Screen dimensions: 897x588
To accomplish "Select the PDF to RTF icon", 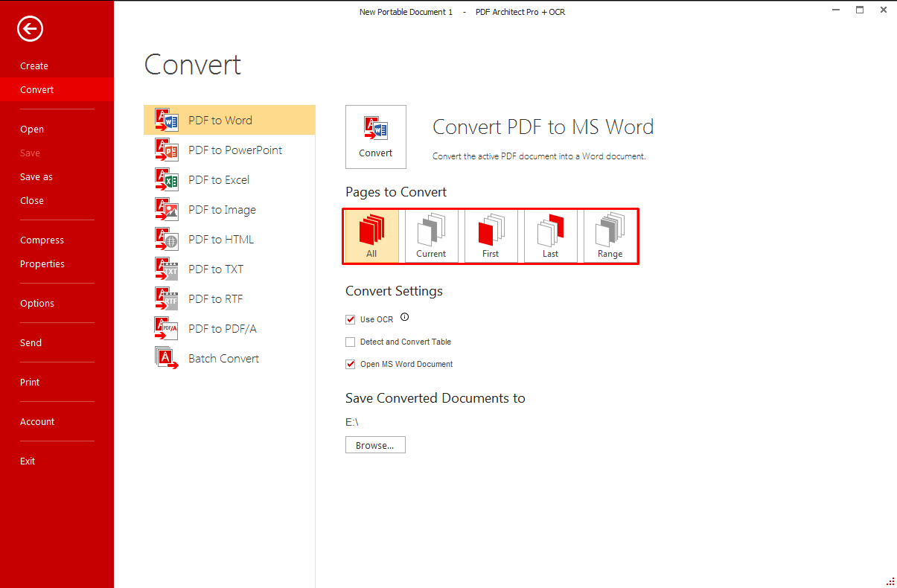I will click(x=167, y=298).
